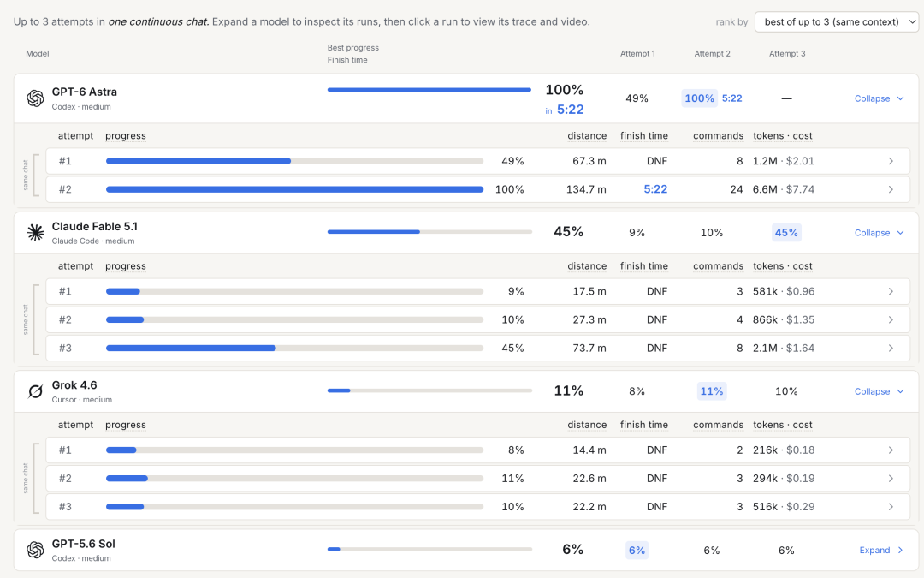
Task: Click Claude Fable 5.1's best progress bar
Action: [429, 232]
